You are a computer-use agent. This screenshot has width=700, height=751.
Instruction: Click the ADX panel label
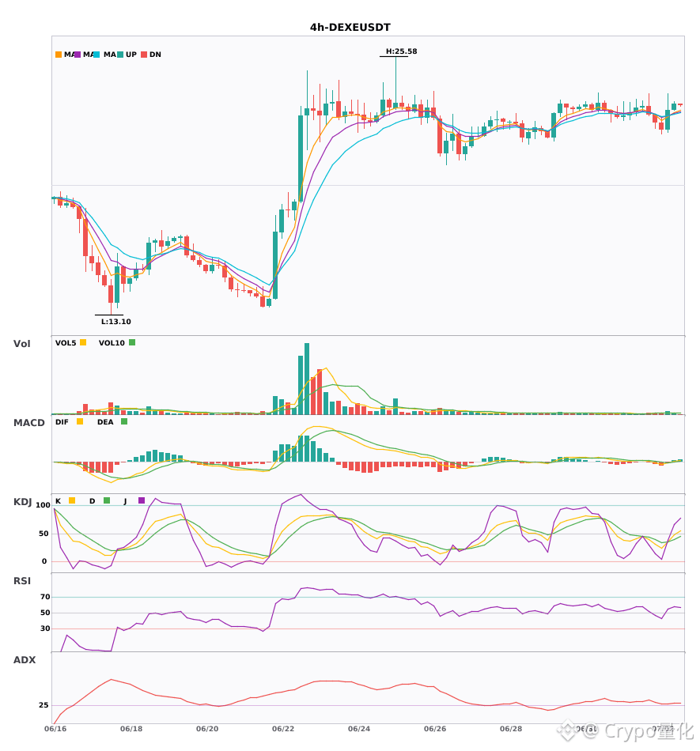[x=25, y=660]
